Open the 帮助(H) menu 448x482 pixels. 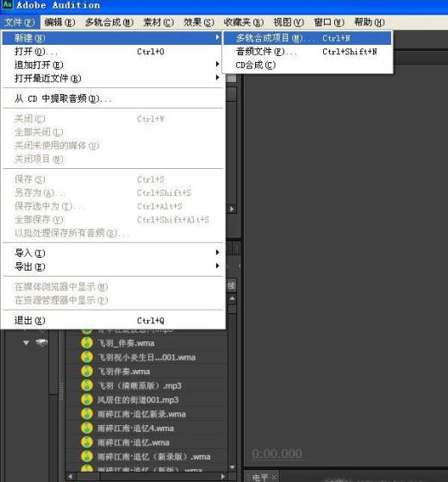pyautogui.click(x=369, y=22)
